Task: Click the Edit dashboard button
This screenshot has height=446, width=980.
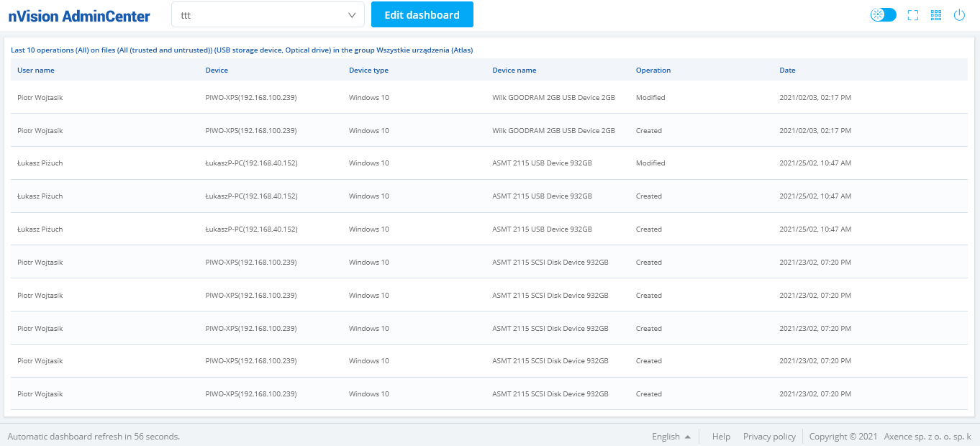Action: (x=422, y=15)
